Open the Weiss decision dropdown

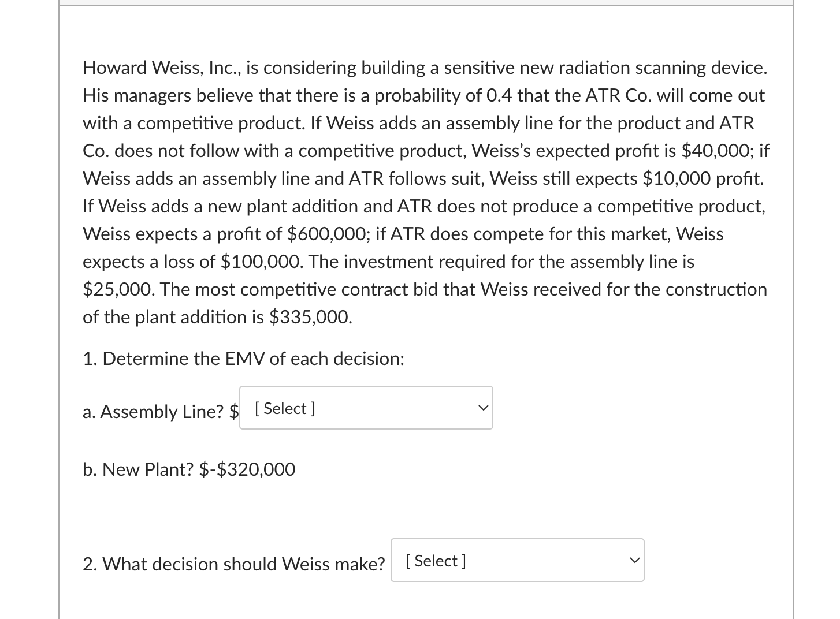pos(518,560)
